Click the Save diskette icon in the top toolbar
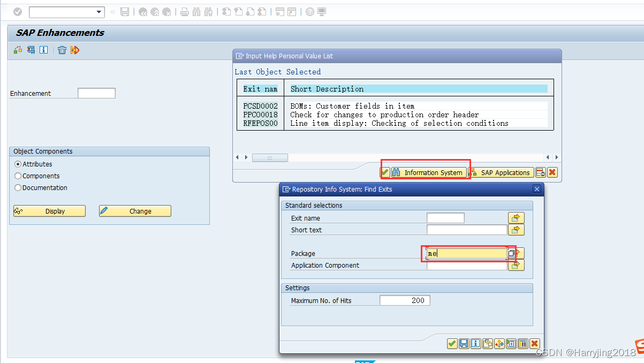This screenshot has width=644, height=363. (125, 12)
